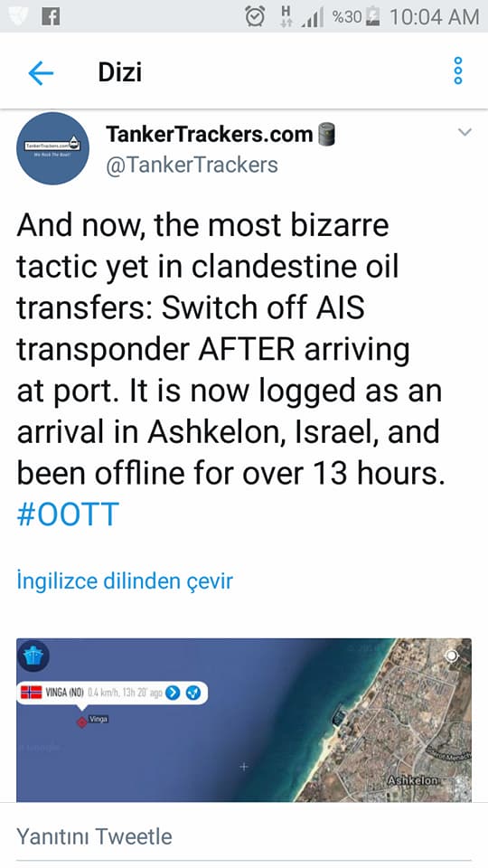Image resolution: width=488 pixels, height=868 pixels.
Task: Open the #OOTT hashtag
Action: pos(68,514)
